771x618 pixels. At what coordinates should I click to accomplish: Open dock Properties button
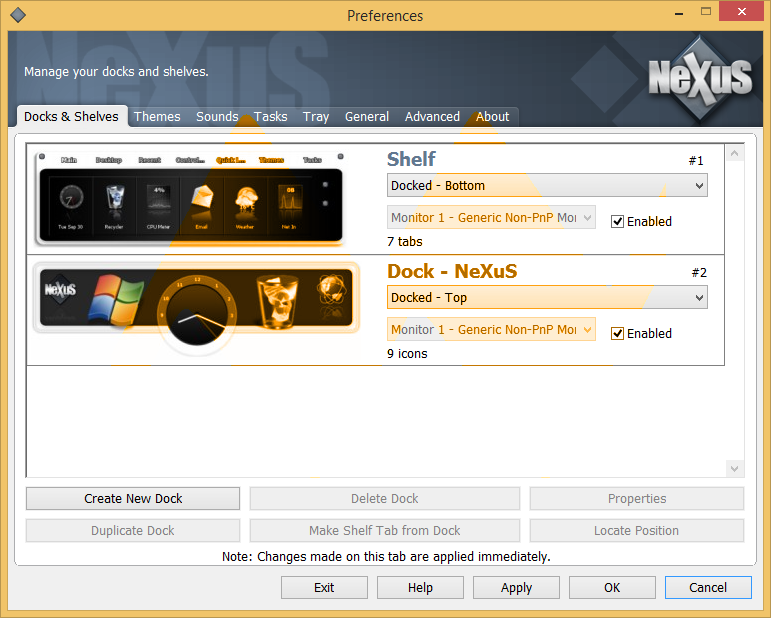point(637,499)
